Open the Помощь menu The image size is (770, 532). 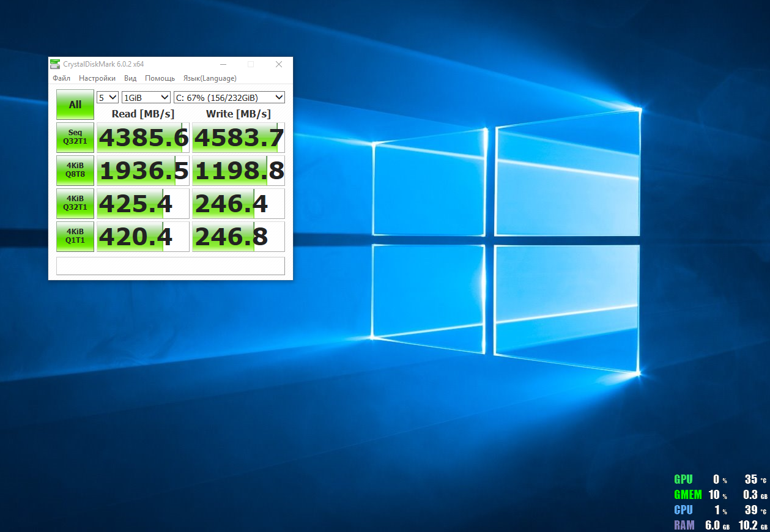pyautogui.click(x=160, y=78)
